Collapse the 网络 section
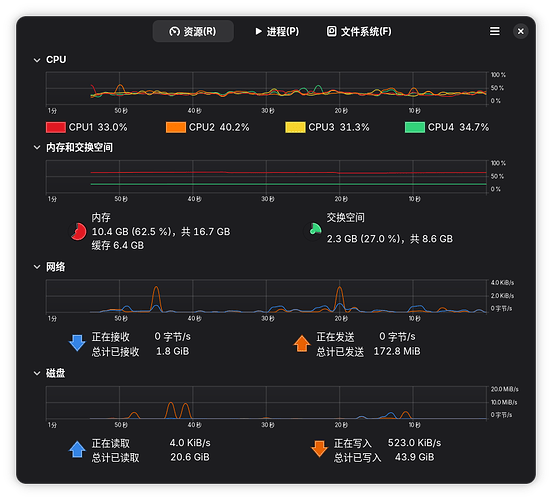 pyautogui.click(x=37, y=267)
